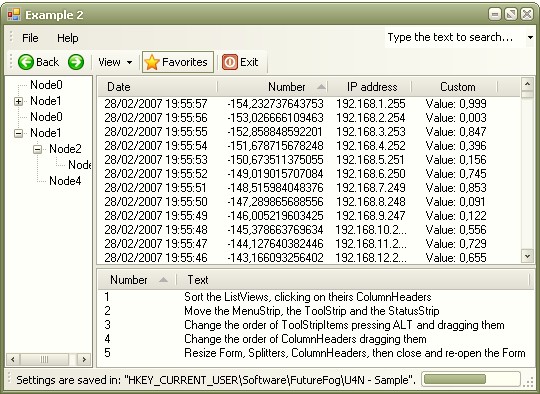Click the IP address 192.168.8.248
540x394 pixels.
pos(371,202)
